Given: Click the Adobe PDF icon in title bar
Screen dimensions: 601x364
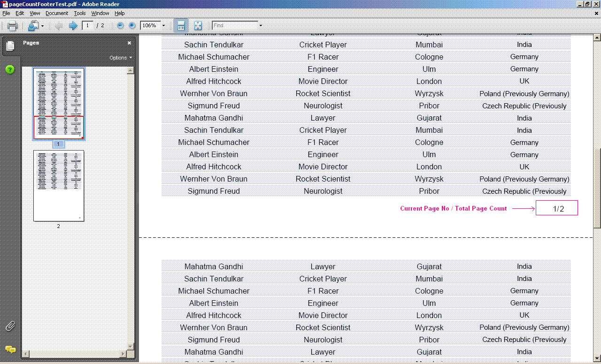Looking at the screenshot, I should (x=5, y=4).
